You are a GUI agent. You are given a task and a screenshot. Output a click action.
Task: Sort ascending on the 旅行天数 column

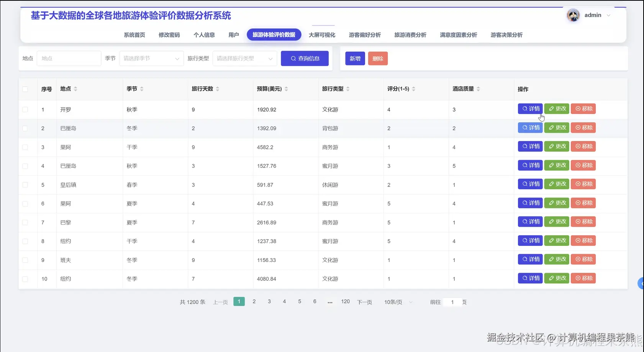click(218, 87)
